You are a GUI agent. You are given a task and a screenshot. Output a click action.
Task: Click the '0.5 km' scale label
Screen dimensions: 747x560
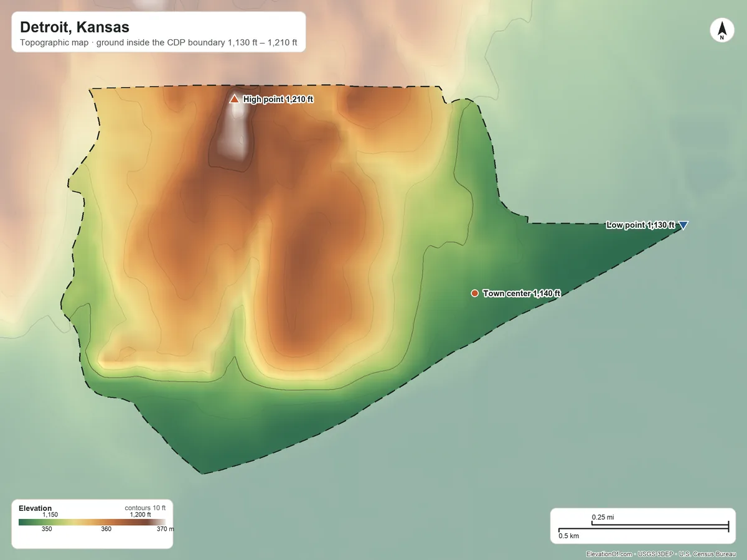coord(568,536)
